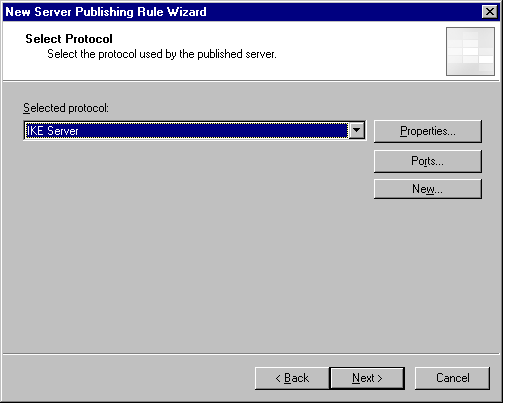
Task: Open the Ports settings button
Action: pyautogui.click(x=428, y=161)
